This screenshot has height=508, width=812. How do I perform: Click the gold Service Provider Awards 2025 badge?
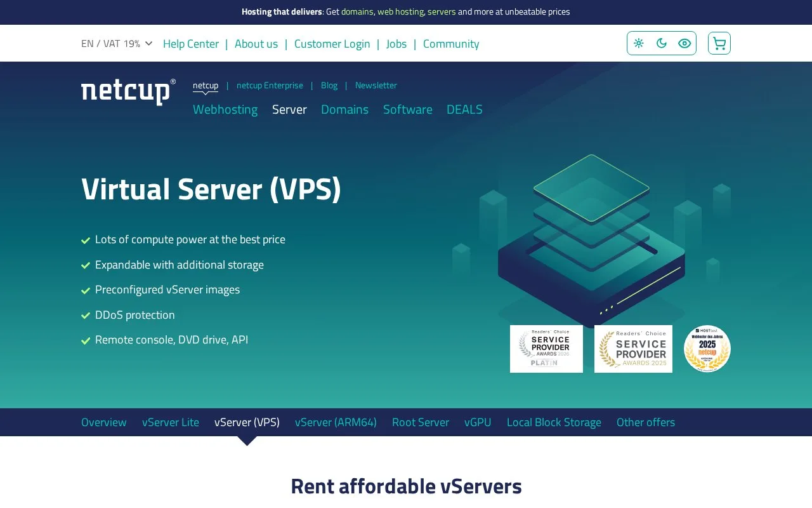pyautogui.click(x=633, y=349)
